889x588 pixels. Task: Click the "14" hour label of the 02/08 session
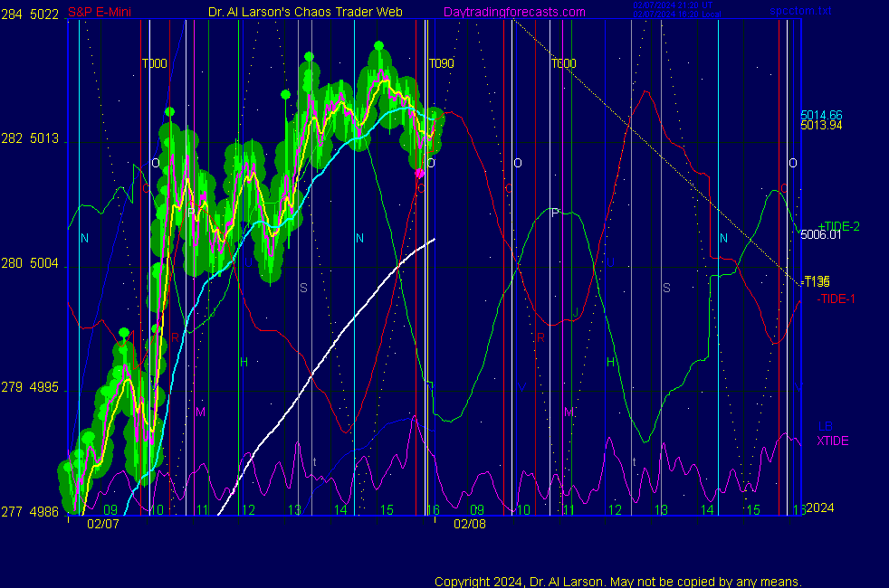pyautogui.click(x=706, y=510)
